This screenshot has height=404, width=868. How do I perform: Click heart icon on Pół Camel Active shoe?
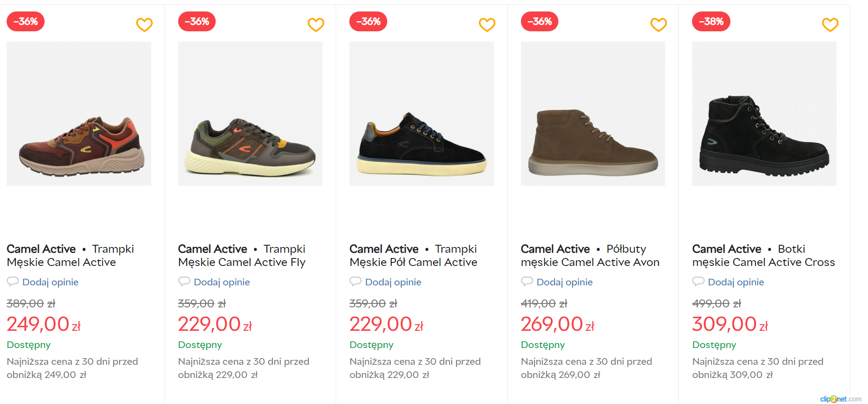point(487,25)
